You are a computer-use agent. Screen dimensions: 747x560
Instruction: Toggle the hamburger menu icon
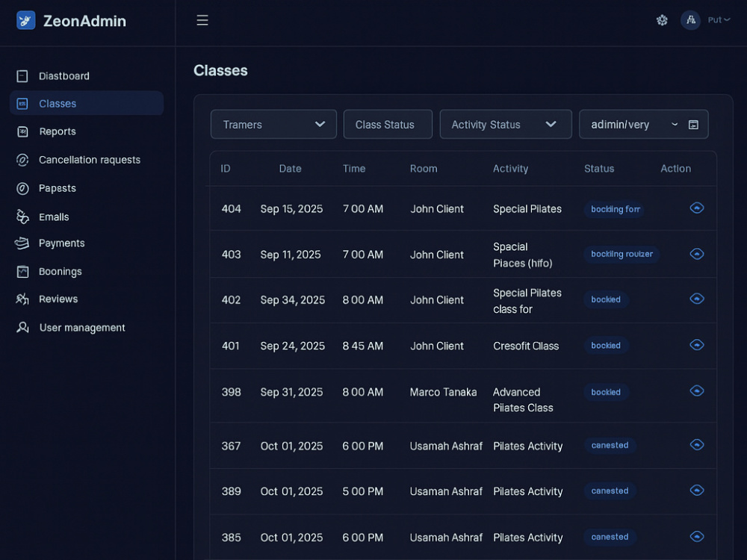(x=202, y=20)
